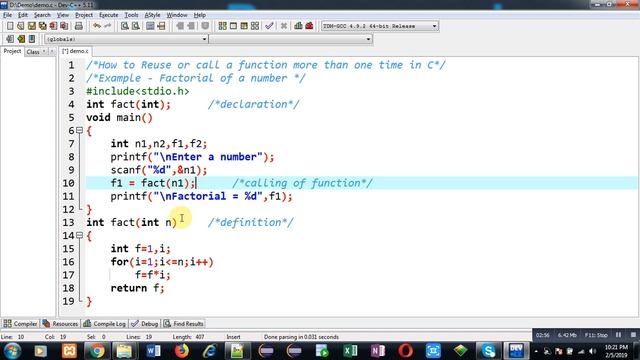The height and width of the screenshot is (360, 640).
Task: Select the demo.c editor tab
Action: click(75, 51)
